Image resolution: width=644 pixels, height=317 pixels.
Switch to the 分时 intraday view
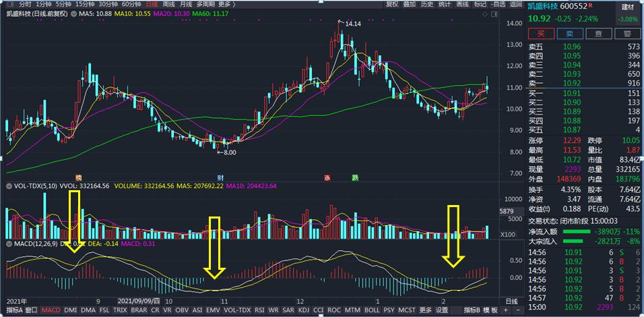tap(25, 4)
